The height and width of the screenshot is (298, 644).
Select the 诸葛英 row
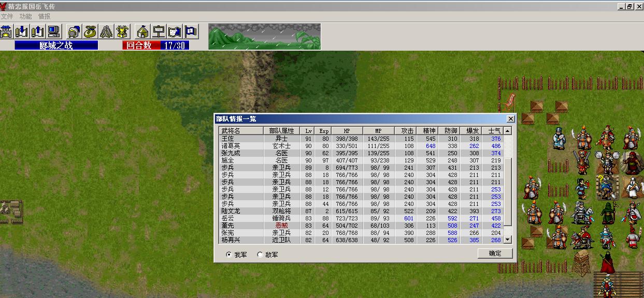pyautogui.click(x=362, y=146)
